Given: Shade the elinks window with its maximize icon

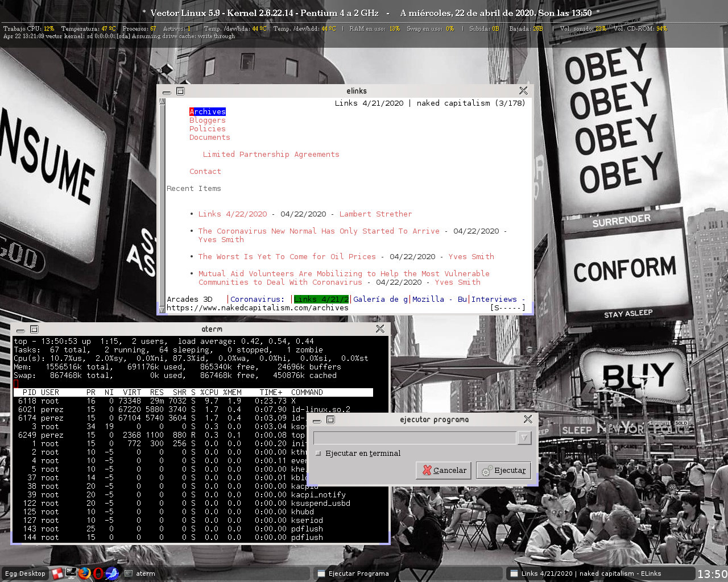Looking at the screenshot, I should coord(180,91).
